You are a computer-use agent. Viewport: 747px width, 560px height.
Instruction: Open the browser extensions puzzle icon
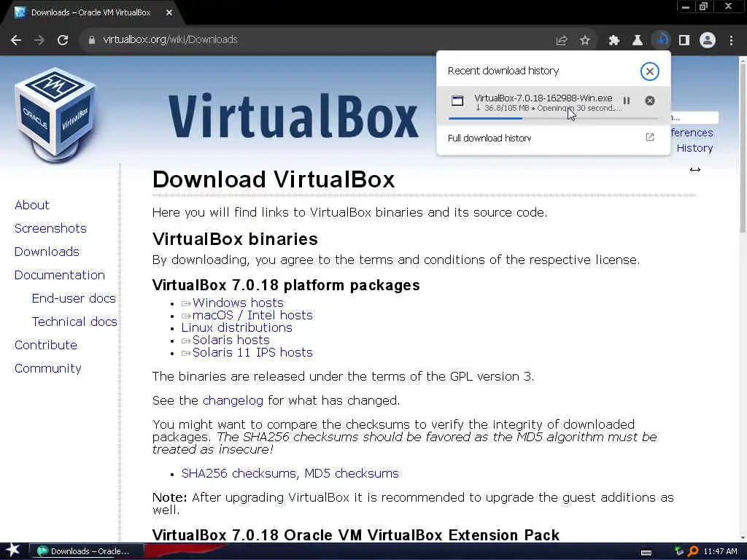click(614, 41)
